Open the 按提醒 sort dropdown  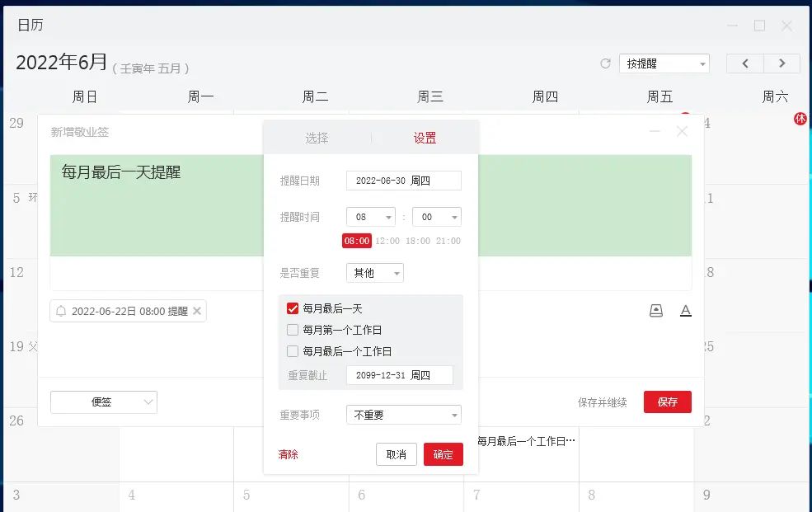664,63
